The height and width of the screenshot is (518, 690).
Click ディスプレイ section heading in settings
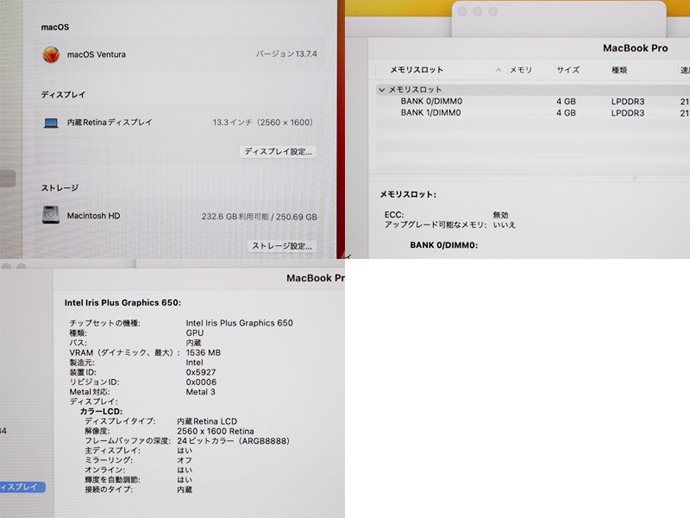(x=63, y=94)
